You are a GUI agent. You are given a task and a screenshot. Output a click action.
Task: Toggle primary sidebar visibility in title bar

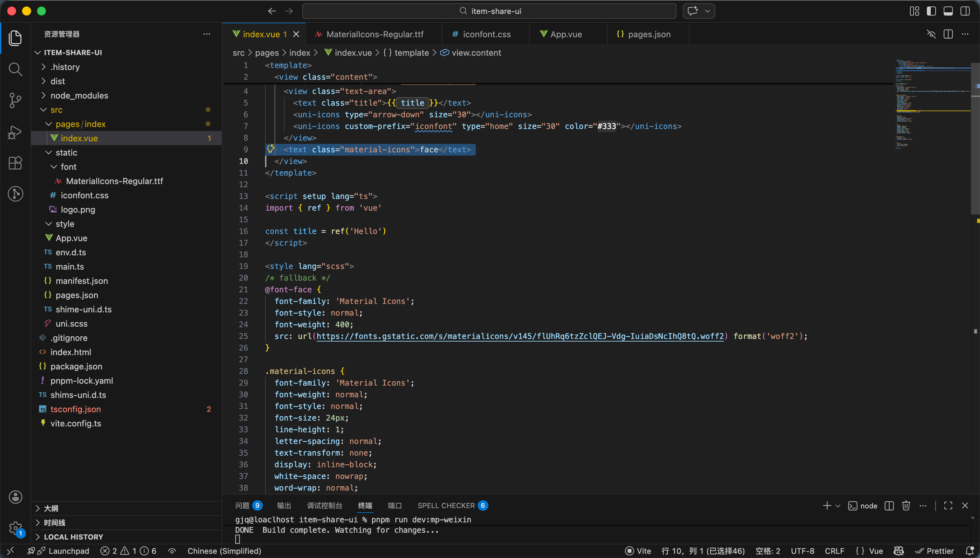[x=931, y=11]
